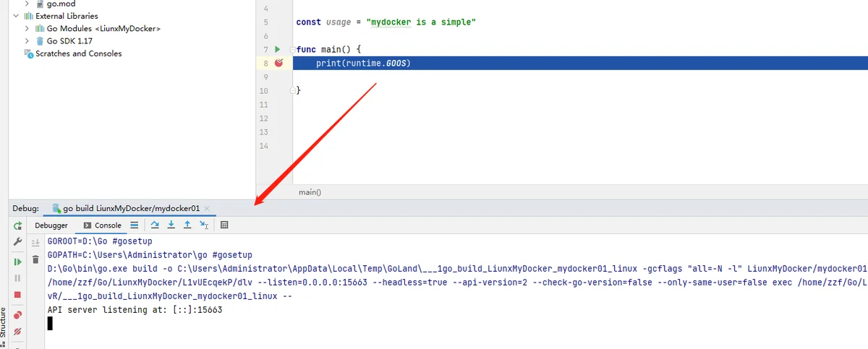Expand the Go Modules node

tap(27, 29)
